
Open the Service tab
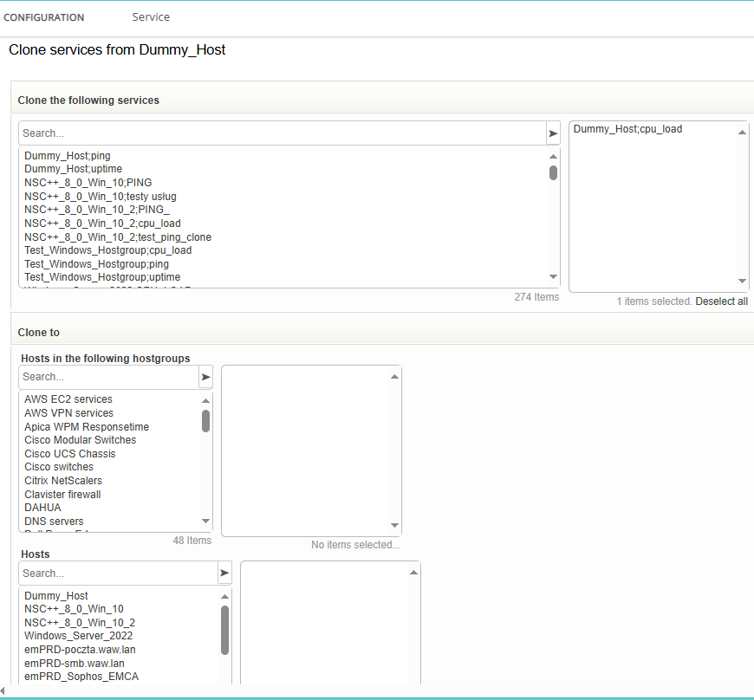pos(151,17)
